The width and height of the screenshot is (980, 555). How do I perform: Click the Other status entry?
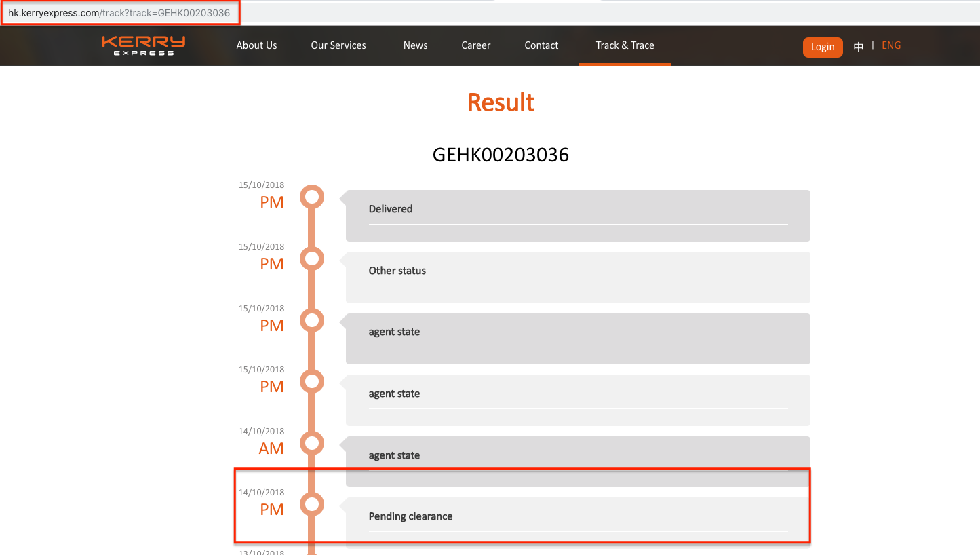click(x=578, y=277)
